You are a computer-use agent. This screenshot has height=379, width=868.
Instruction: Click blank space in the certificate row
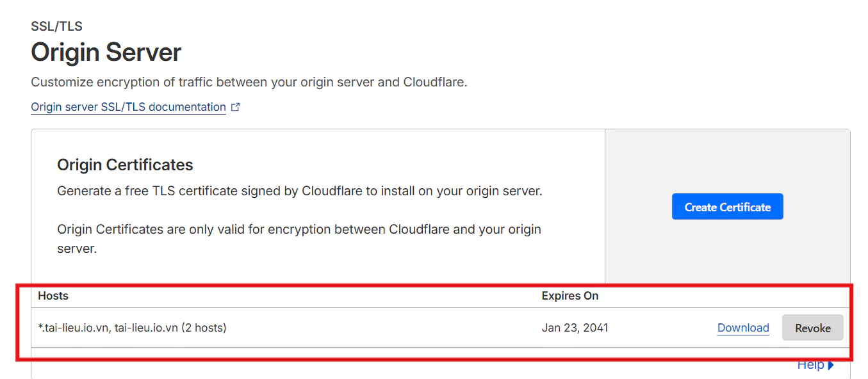pos(384,328)
